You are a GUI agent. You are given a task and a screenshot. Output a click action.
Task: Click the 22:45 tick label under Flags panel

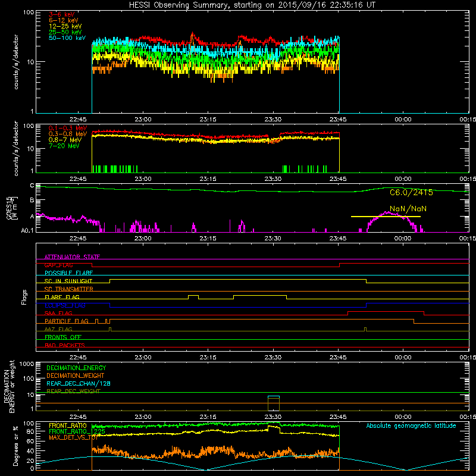(78, 358)
